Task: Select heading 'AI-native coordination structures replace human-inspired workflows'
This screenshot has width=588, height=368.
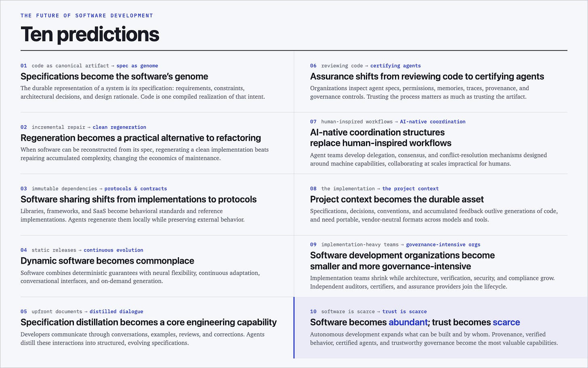Action: (x=381, y=138)
